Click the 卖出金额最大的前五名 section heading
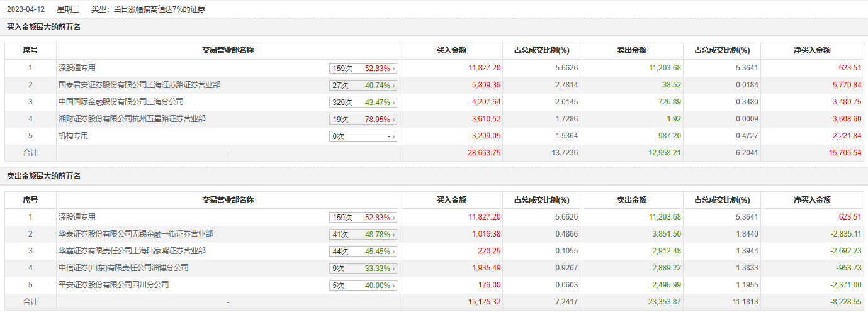Image resolution: width=868 pixels, height=312 pixels. [x=43, y=176]
